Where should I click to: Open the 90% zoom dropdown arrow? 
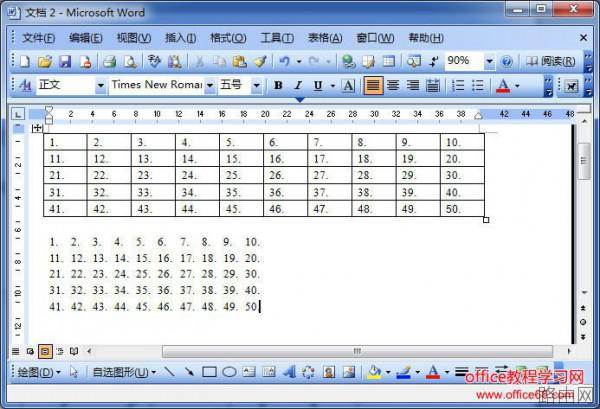489,61
